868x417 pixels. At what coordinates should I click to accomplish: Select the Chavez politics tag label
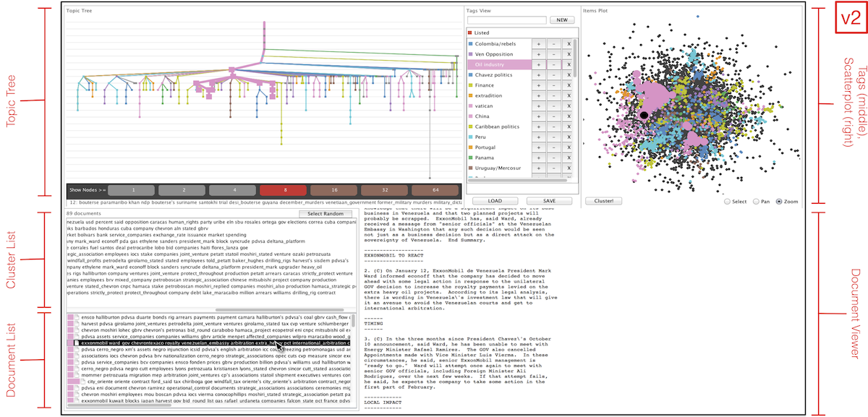pos(494,75)
